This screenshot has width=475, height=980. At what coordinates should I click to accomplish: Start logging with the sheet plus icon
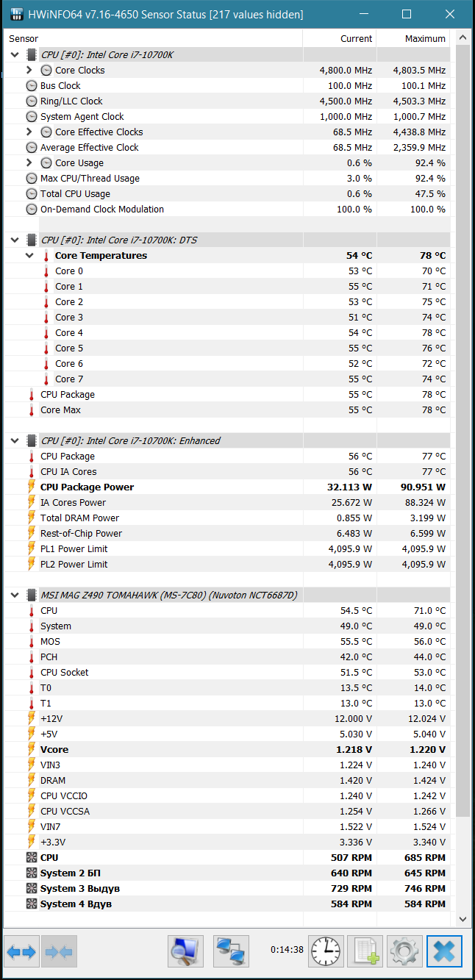365,951
